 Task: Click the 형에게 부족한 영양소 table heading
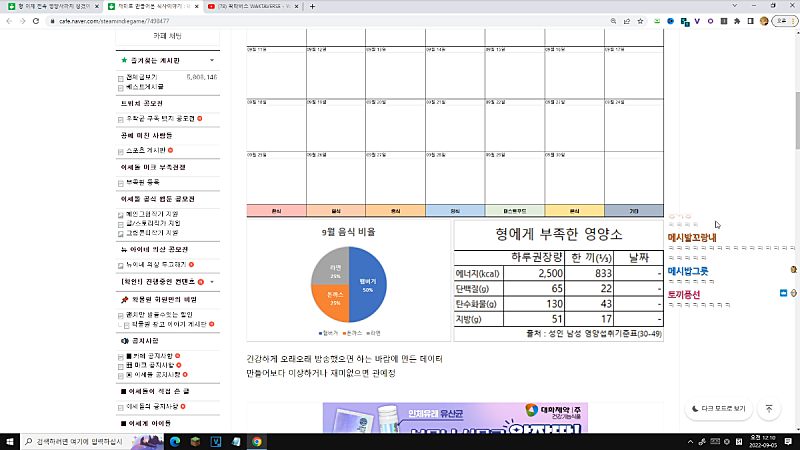tap(559, 234)
